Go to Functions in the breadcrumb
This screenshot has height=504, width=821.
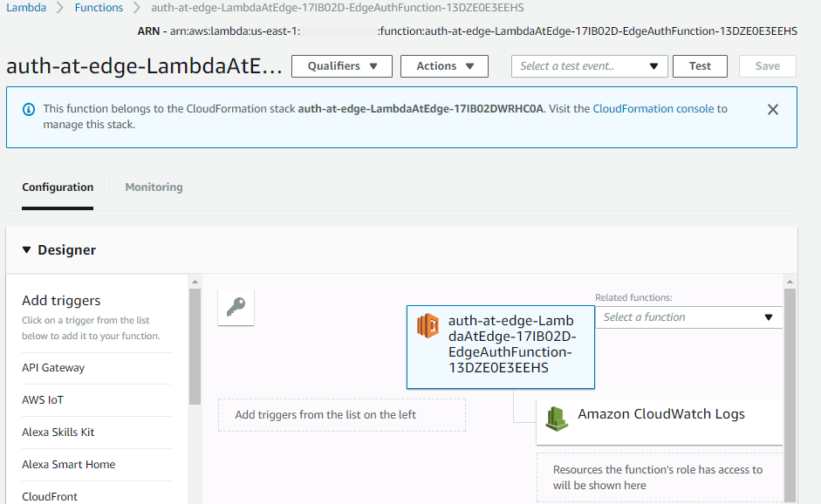99,8
